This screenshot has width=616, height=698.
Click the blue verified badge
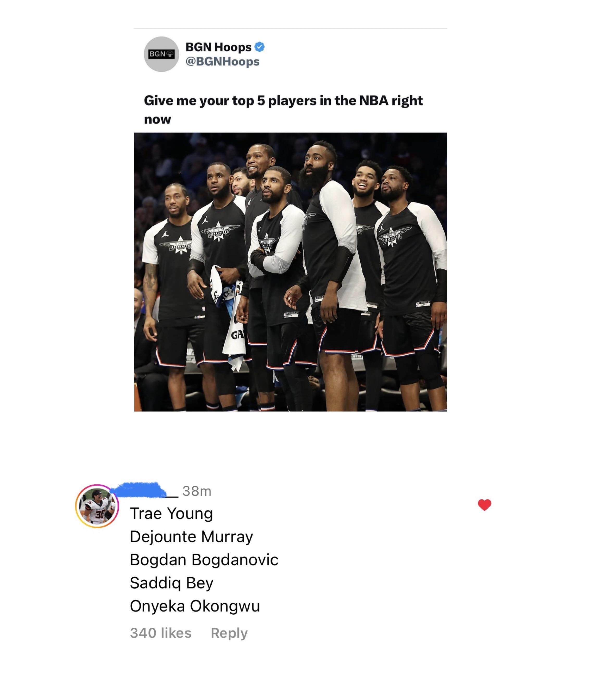point(260,47)
